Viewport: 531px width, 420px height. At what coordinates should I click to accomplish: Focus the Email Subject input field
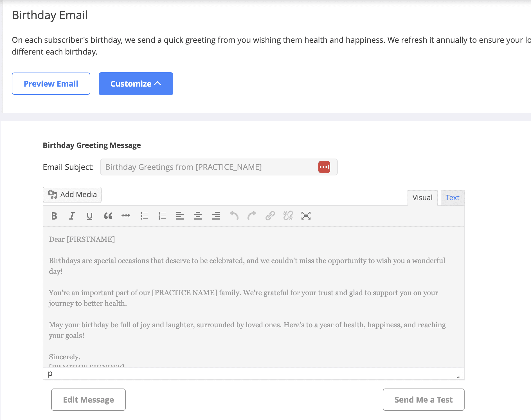coord(219,167)
